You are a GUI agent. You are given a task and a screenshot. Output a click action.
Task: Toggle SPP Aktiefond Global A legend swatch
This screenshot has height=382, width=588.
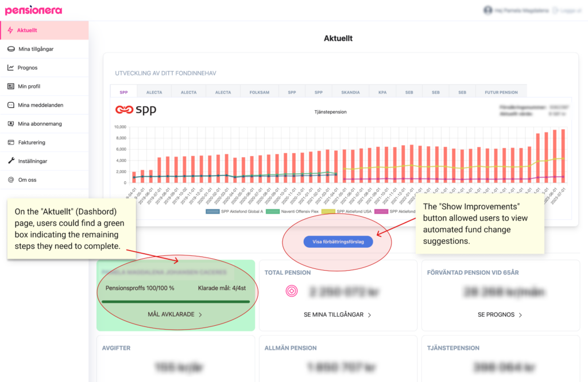[212, 212]
